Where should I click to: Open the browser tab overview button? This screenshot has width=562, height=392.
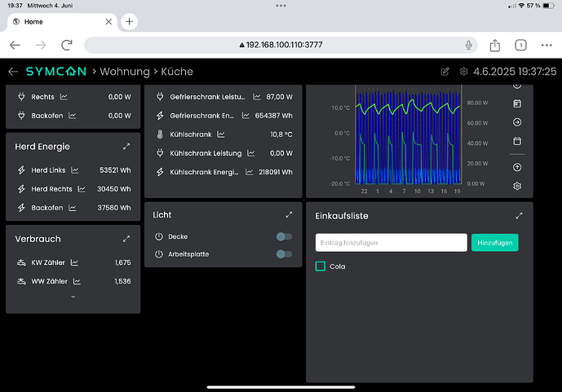pos(520,45)
